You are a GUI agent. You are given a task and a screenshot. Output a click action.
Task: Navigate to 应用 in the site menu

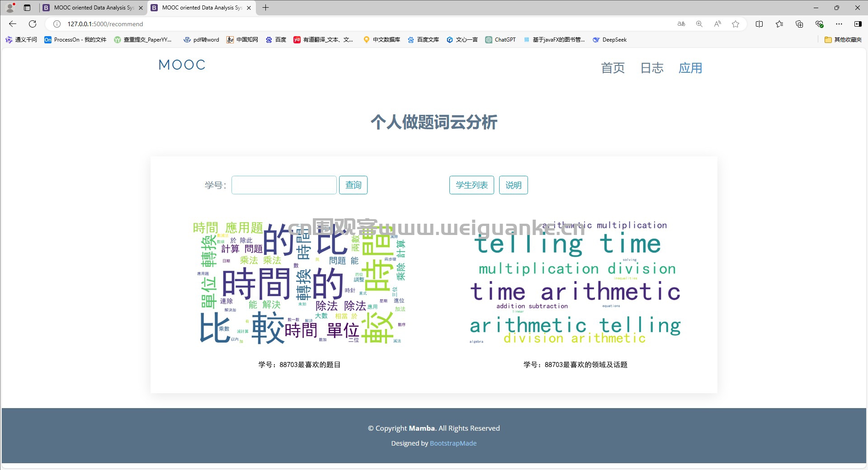coord(690,68)
